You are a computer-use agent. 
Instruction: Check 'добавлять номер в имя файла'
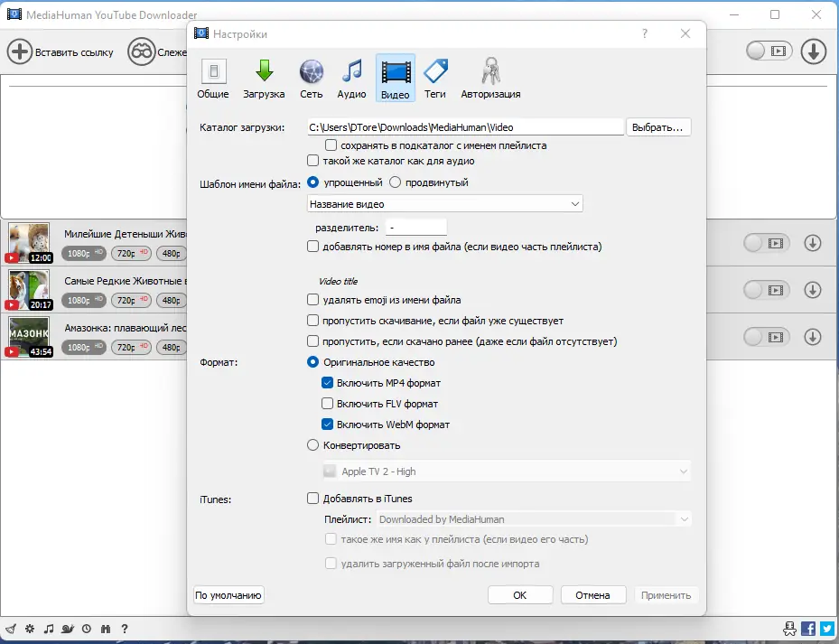point(313,247)
